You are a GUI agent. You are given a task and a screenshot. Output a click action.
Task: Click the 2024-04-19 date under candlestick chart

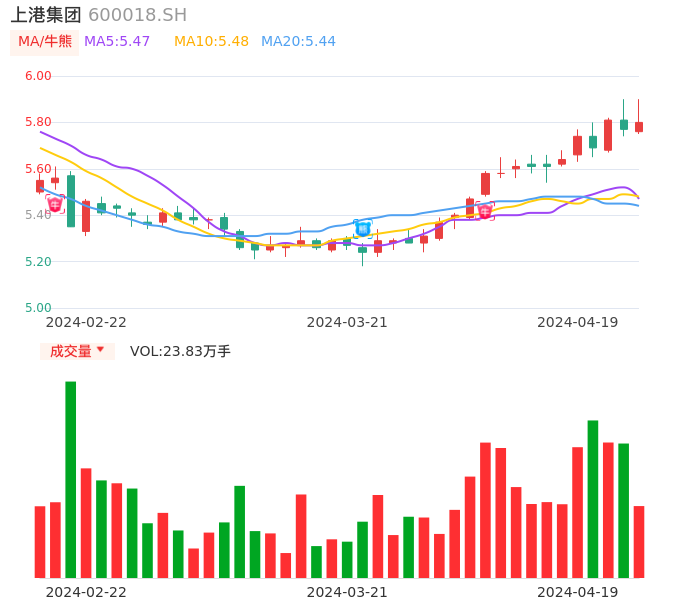(x=578, y=322)
